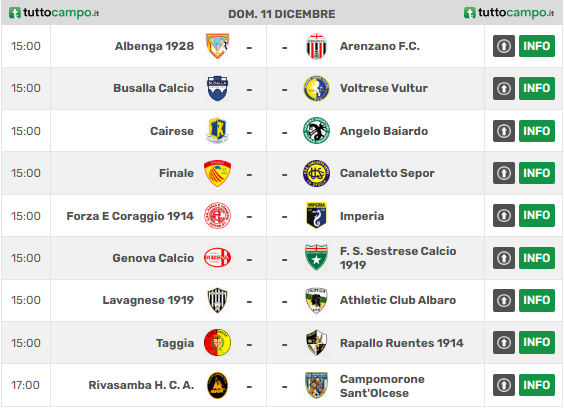Open the Busalla Calcio blue shield logo
Screen dimensions: 564x411
point(217,88)
